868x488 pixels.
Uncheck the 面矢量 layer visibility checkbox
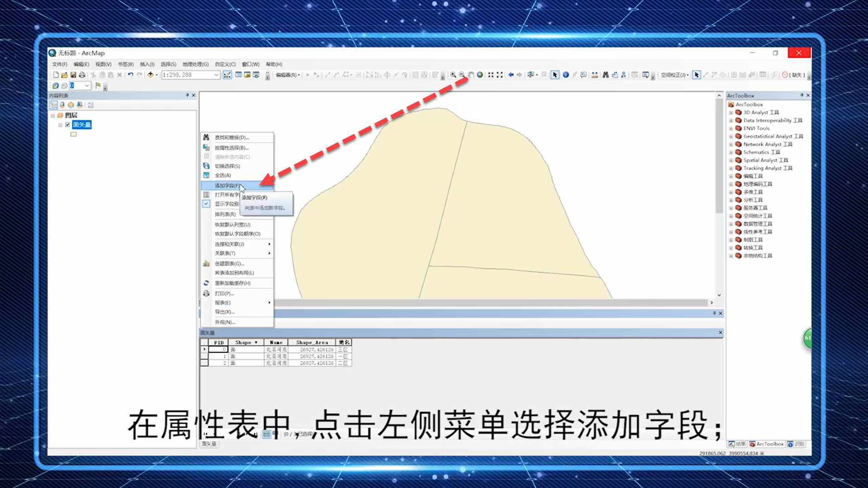click(x=67, y=125)
